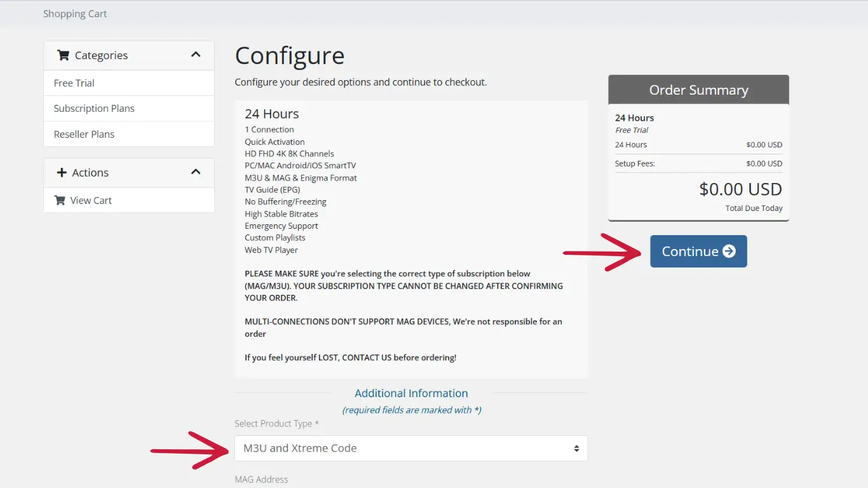Click the 'Quick Activation' feature line
Viewport: 868px width, 488px height.
(275, 142)
